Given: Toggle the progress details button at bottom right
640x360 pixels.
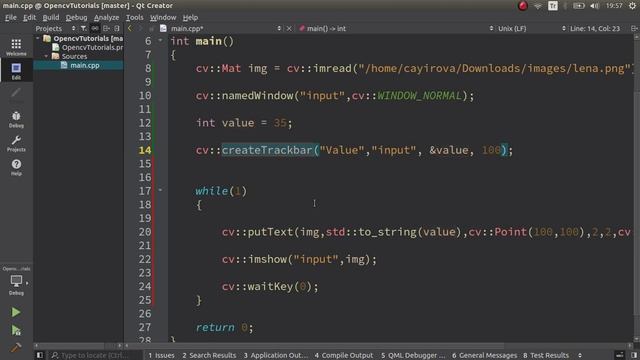Looking at the screenshot, I should tap(620, 355).
